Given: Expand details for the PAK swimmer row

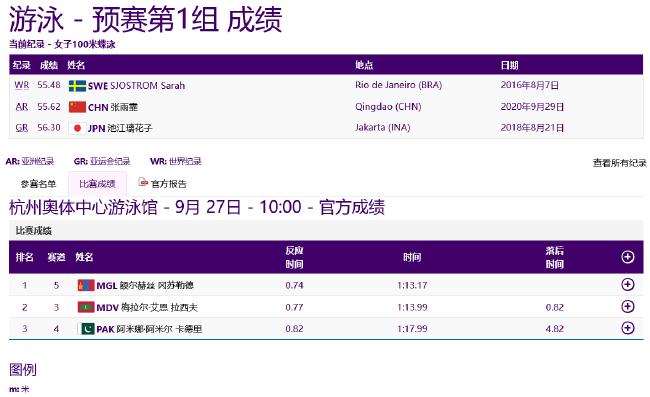Looking at the screenshot, I should [x=628, y=328].
